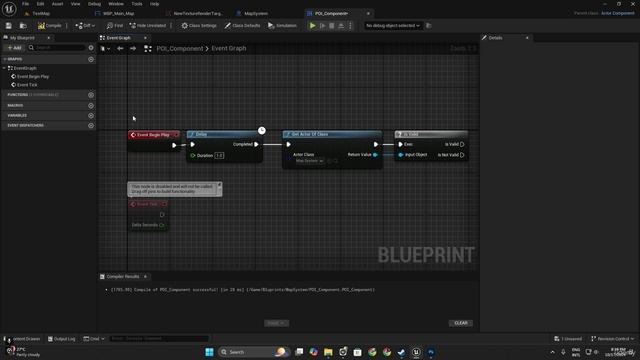Open the Debug menu
The image size is (640, 360).
pos(94,4)
